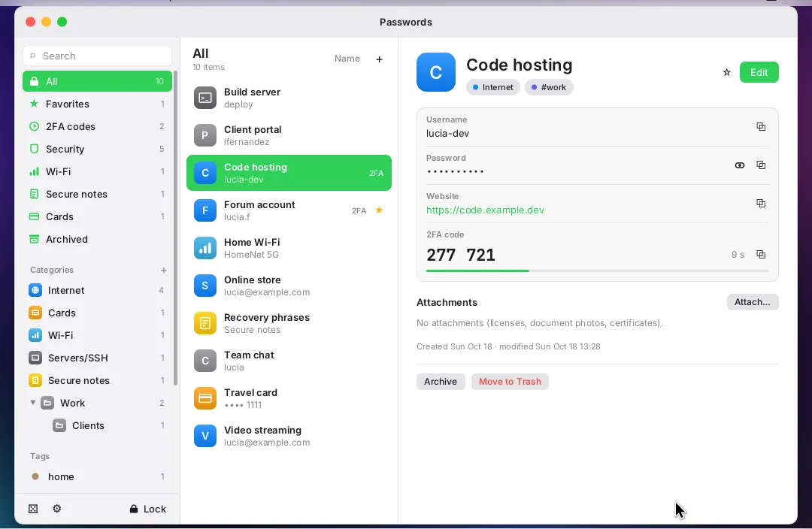Screen dimensions: 812x529
Task: Open the Online store entry
Action: (x=289, y=286)
